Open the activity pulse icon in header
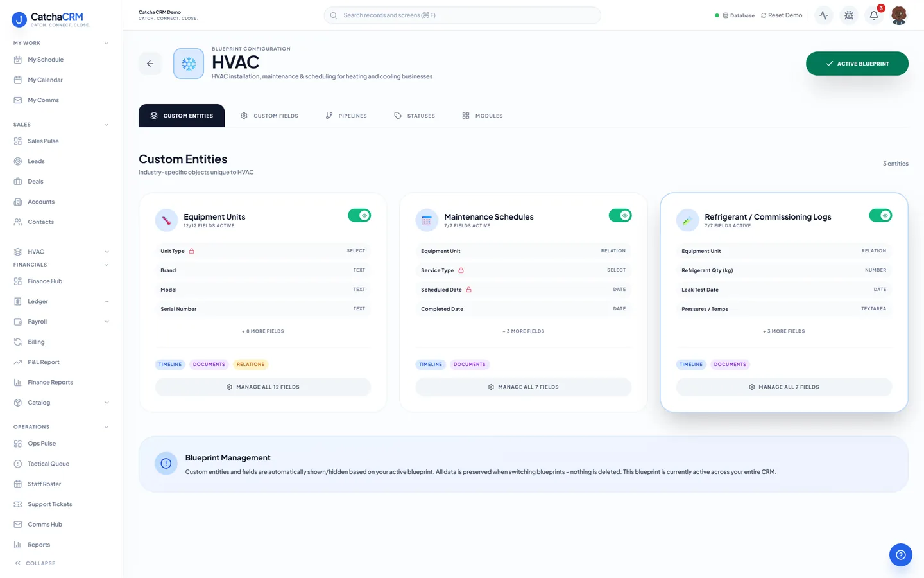This screenshot has width=924, height=578. click(x=823, y=15)
